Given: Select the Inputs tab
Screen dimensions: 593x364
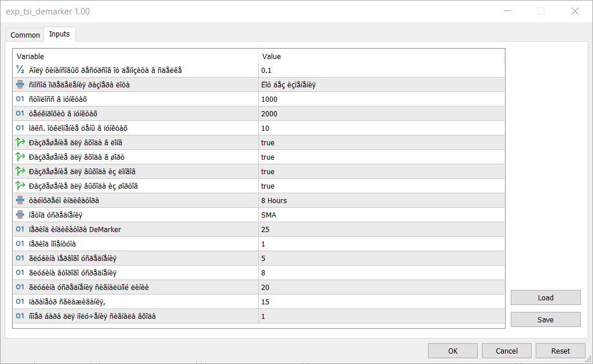Looking at the screenshot, I should (x=60, y=34).
